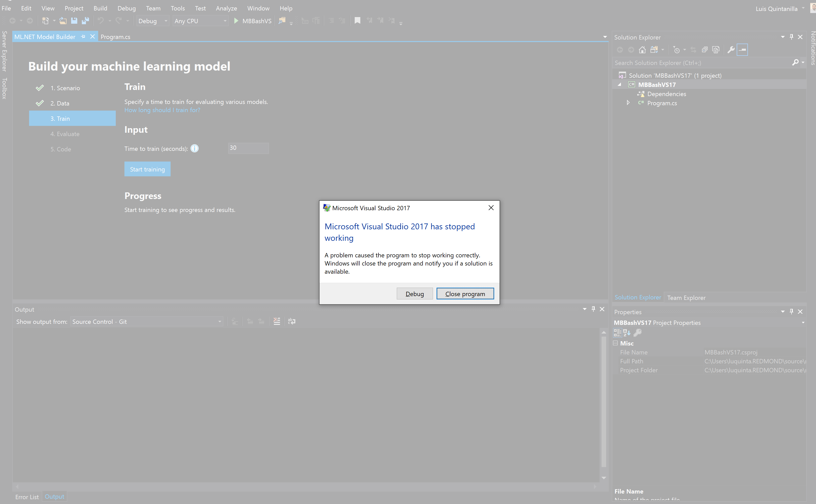816x504 pixels.
Task: Click the Save All toolbar icon
Action: tap(85, 21)
